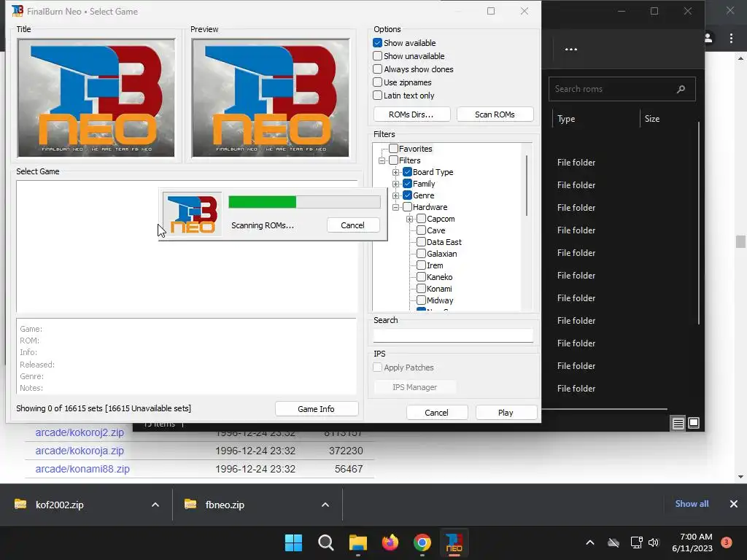747x560 pixels.
Task: Click the fbneo.zip download file icon
Action: point(190,505)
